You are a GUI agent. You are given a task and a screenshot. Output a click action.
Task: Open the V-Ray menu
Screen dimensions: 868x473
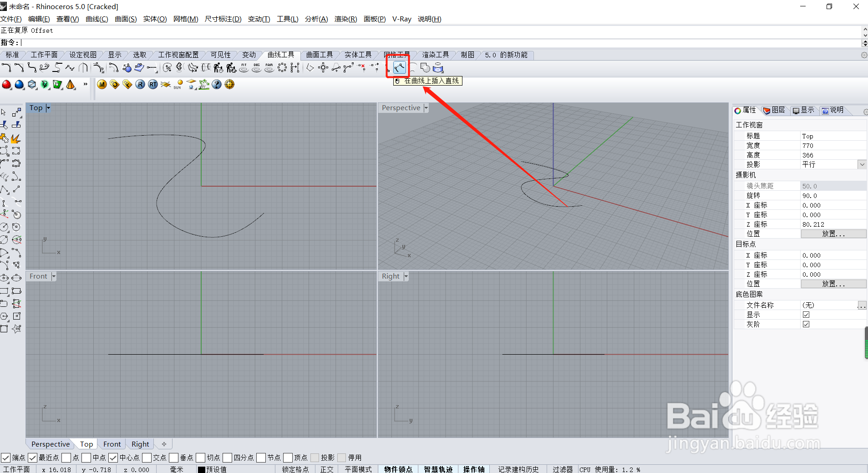402,19
